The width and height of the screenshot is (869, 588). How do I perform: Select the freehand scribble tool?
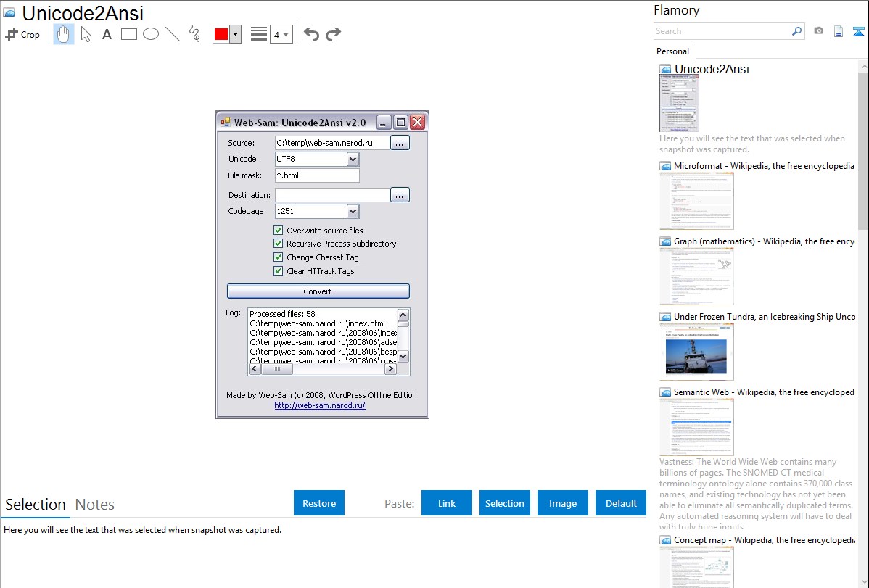pos(194,34)
